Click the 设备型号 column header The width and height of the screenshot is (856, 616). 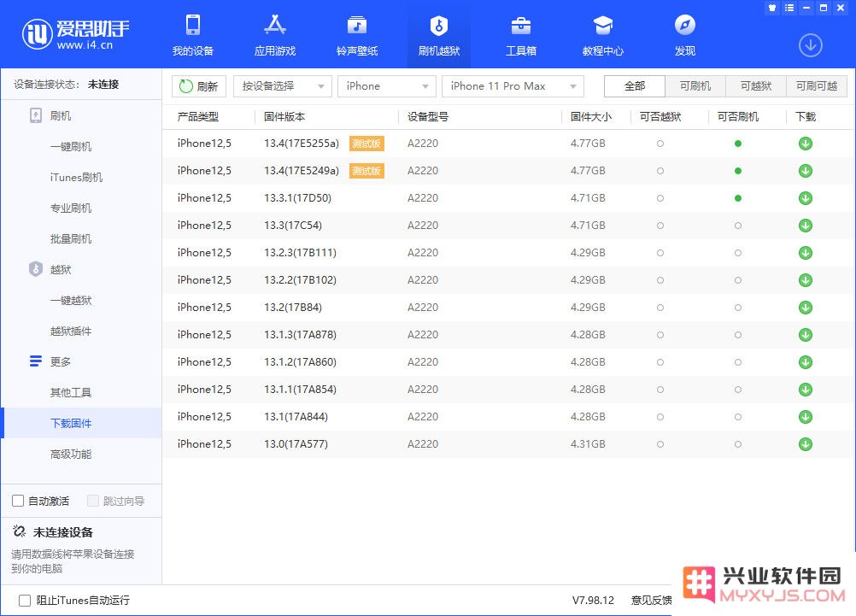pos(428,117)
